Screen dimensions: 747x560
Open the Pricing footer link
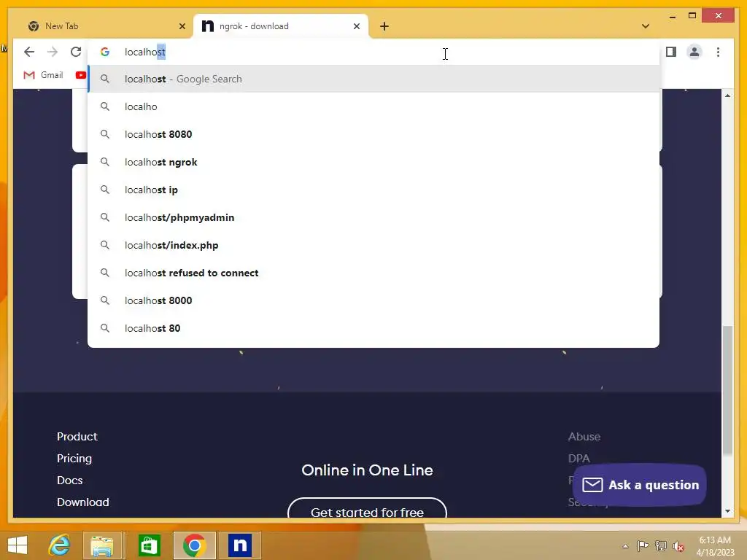point(74,459)
